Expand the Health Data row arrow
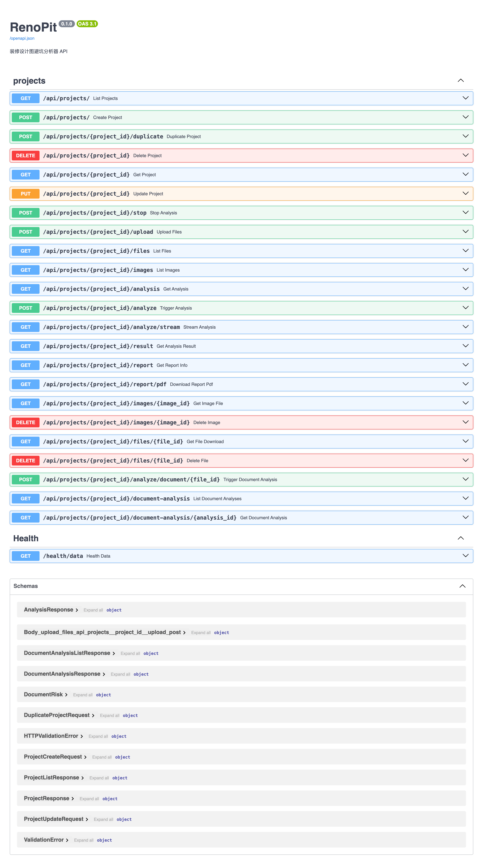The image size is (483, 868). (465, 556)
